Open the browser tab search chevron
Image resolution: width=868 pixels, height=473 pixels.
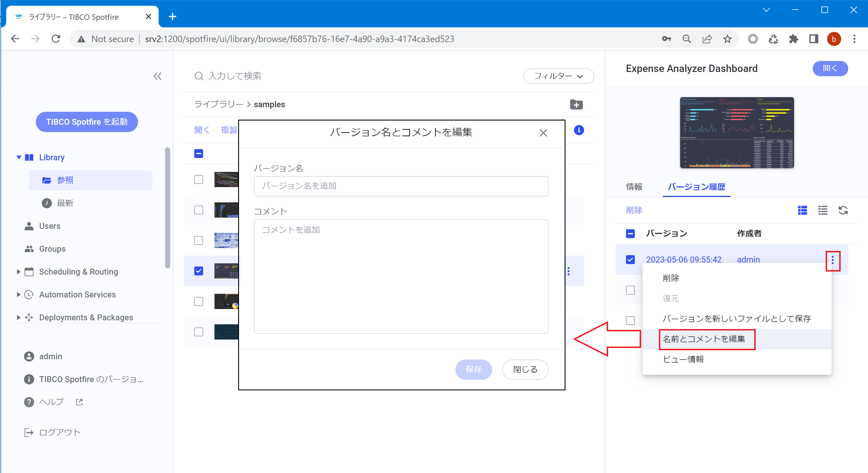(766, 10)
